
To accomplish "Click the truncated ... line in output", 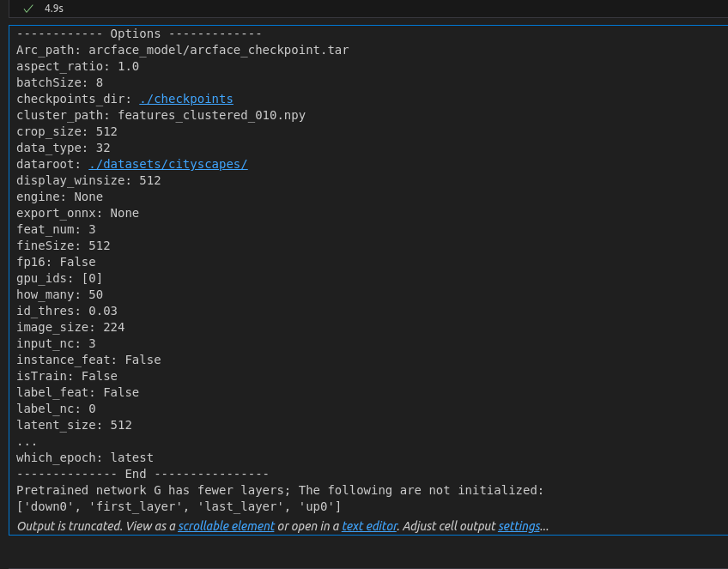I will (27, 441).
